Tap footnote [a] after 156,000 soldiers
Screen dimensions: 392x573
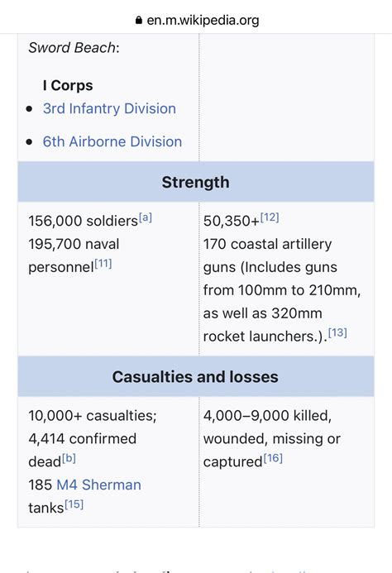[146, 217]
